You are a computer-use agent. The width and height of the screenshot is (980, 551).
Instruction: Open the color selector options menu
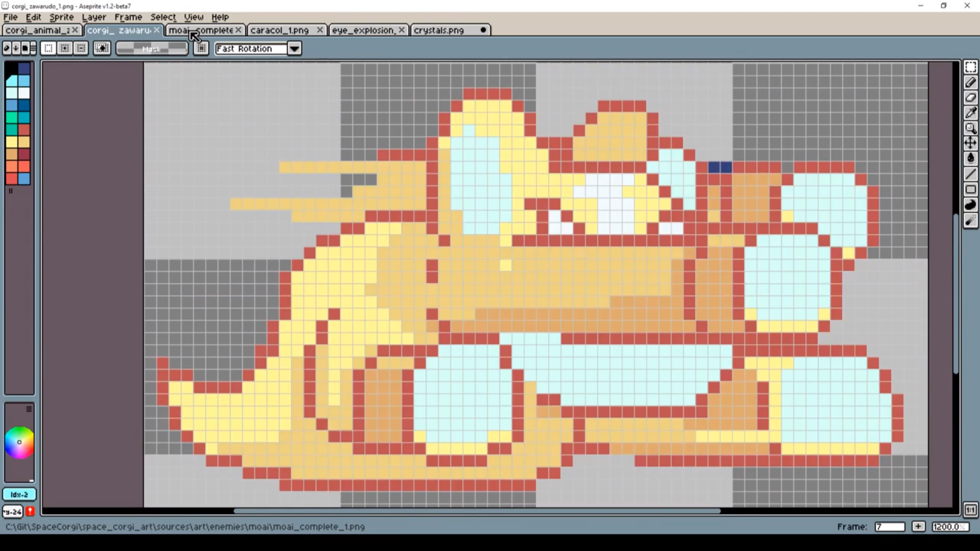29,409
